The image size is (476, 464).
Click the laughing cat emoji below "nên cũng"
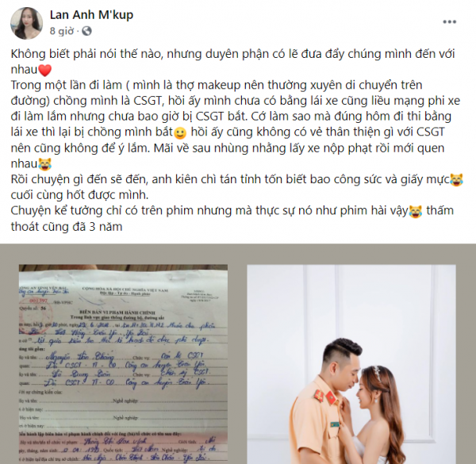pyautogui.click(x=45, y=164)
